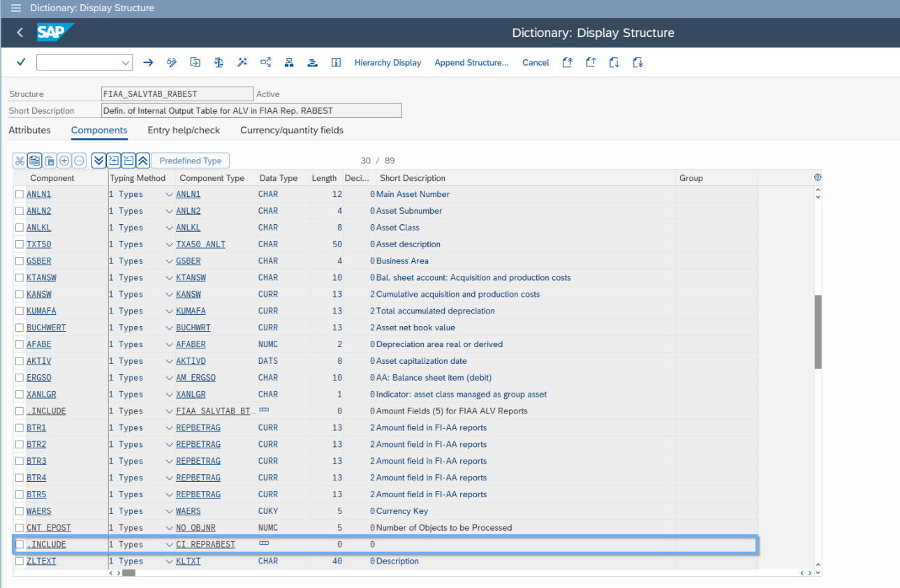
Task: Select the checkbox next to KANSW row
Action: pyautogui.click(x=20, y=295)
